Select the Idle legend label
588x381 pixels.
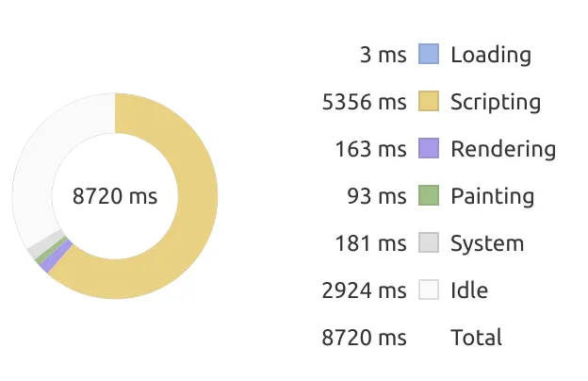pos(469,290)
